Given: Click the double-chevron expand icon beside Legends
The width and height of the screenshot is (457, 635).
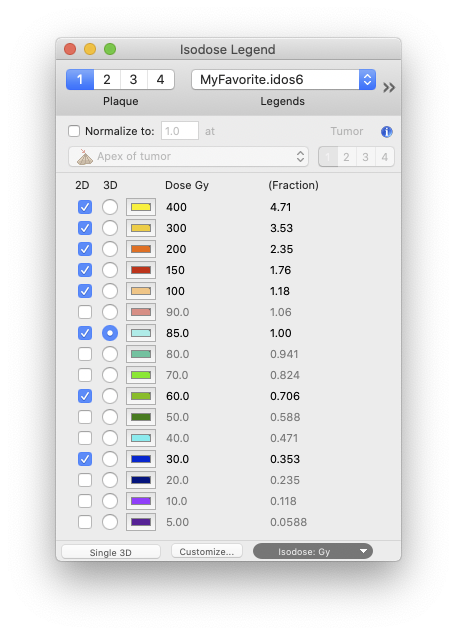Looking at the screenshot, I should pyautogui.click(x=389, y=87).
